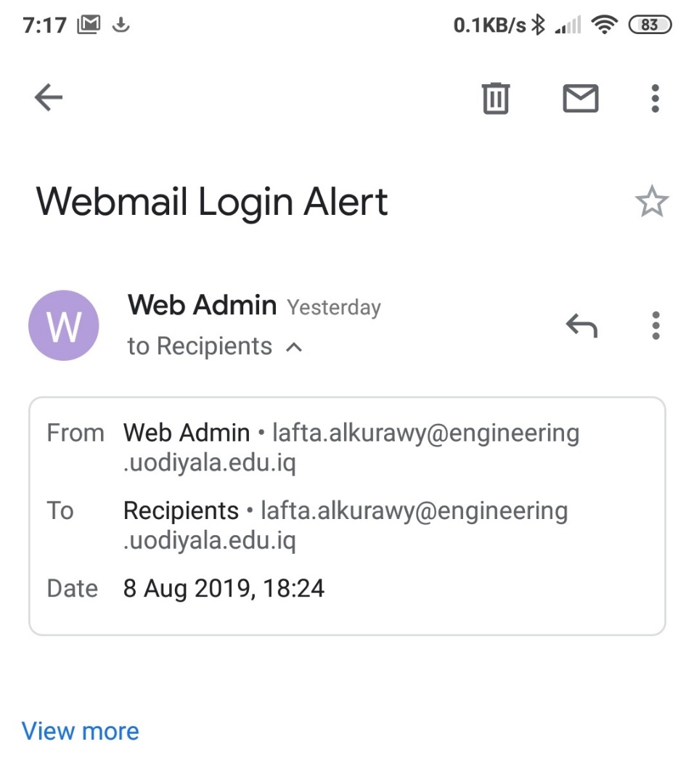Tap the date 8 Aug 2019, 18:24
694x784 pixels.
click(224, 588)
